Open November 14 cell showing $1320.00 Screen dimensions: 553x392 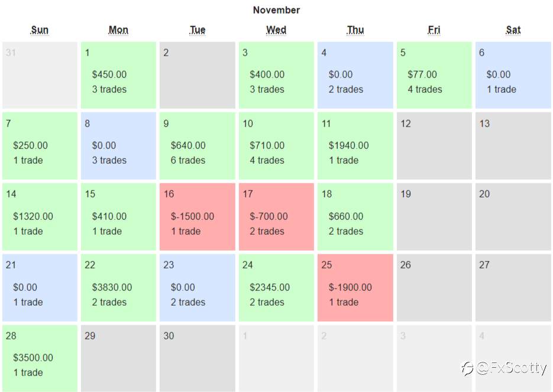click(x=40, y=217)
